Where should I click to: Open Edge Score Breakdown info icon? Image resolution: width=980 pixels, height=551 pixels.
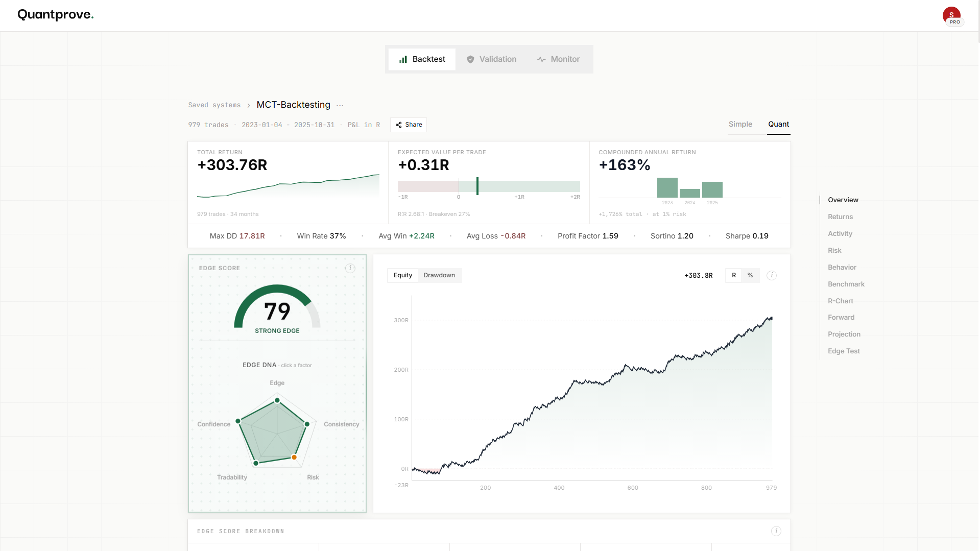776,531
